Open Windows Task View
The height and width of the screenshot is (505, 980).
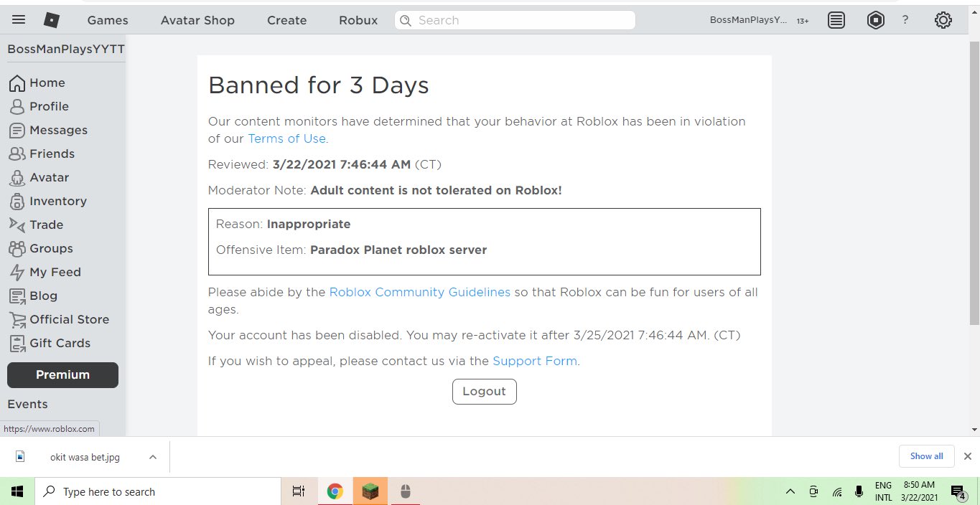tap(299, 491)
